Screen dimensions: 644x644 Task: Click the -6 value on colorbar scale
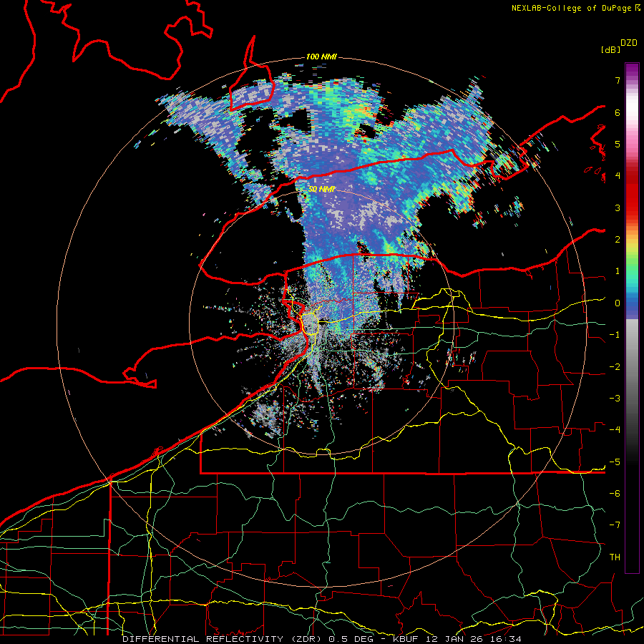pos(615,494)
